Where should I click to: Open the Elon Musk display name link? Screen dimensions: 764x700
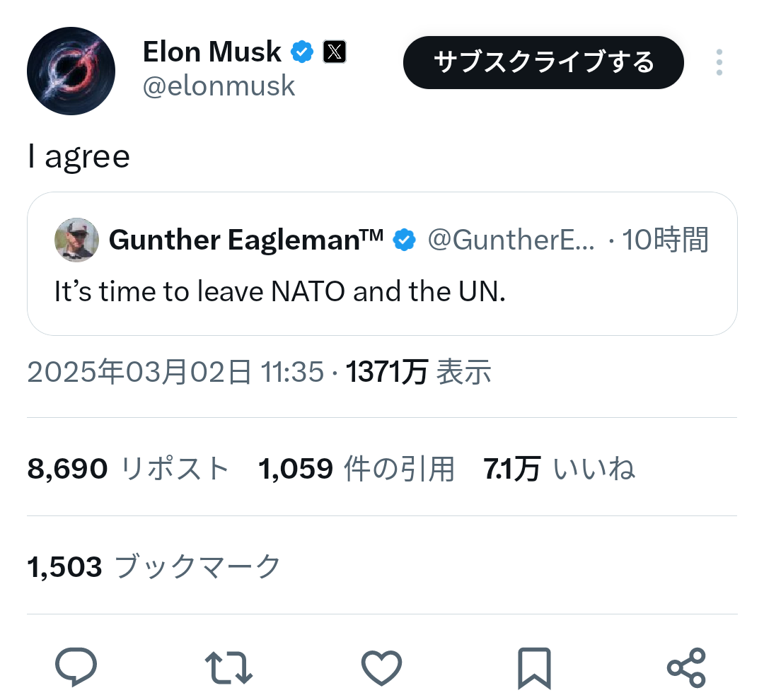click(x=212, y=52)
